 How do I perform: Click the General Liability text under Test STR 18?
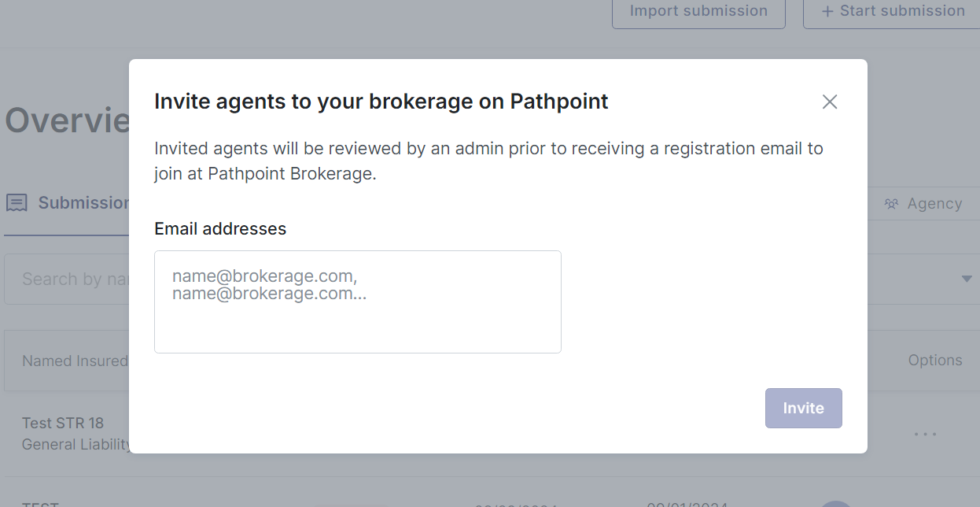(76, 444)
